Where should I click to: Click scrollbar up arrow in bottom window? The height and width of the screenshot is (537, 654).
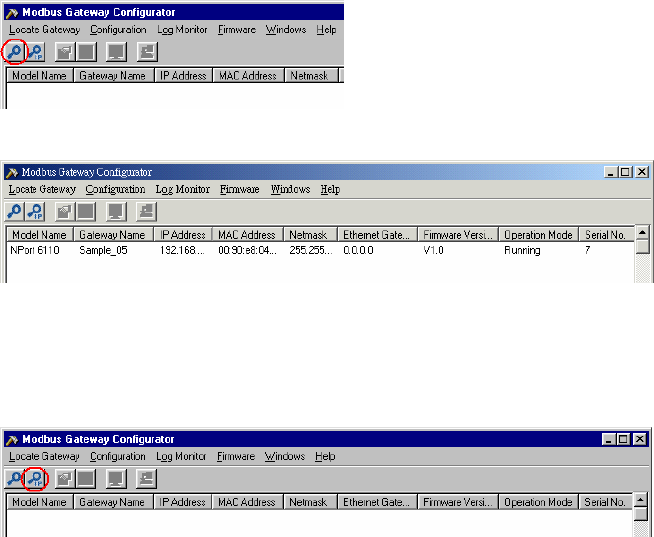coord(641,499)
